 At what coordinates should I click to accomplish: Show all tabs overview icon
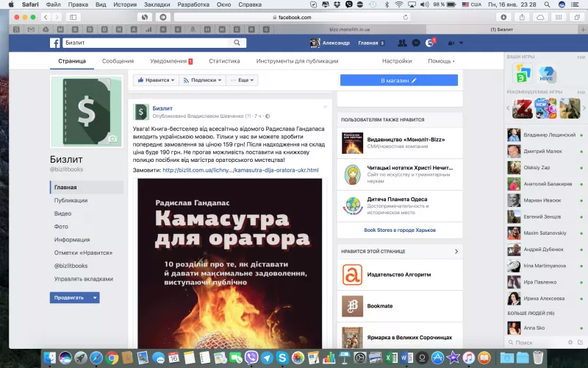point(577,17)
